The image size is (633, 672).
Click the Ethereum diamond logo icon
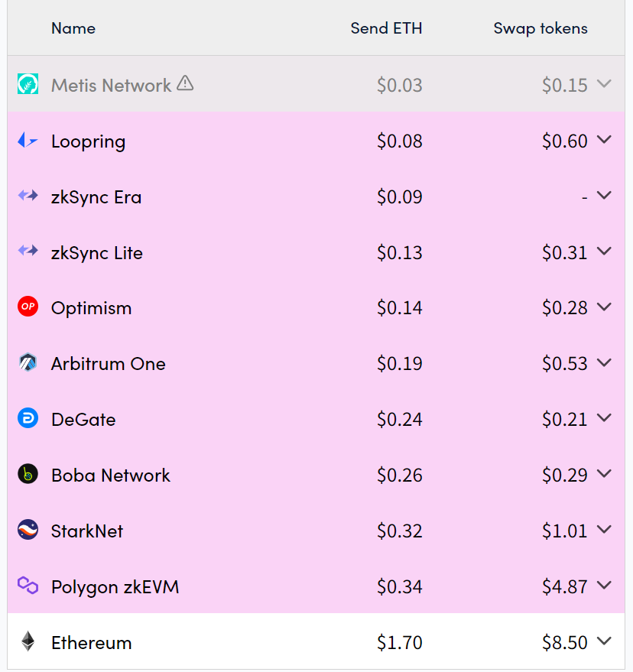(28, 642)
